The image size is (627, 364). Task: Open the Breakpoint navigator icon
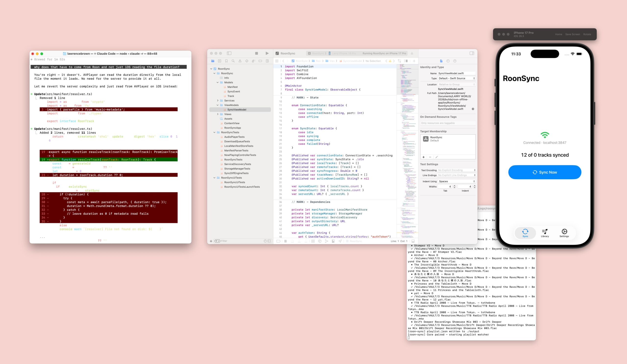coord(260,61)
